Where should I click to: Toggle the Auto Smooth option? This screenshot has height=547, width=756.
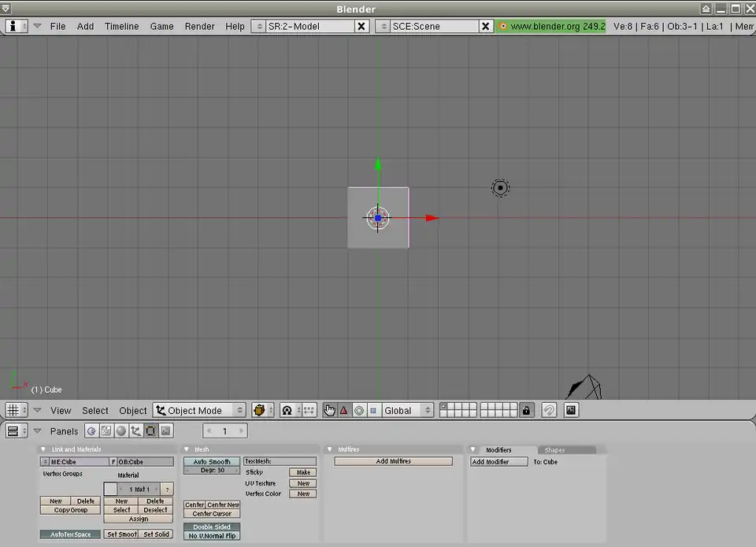point(212,462)
